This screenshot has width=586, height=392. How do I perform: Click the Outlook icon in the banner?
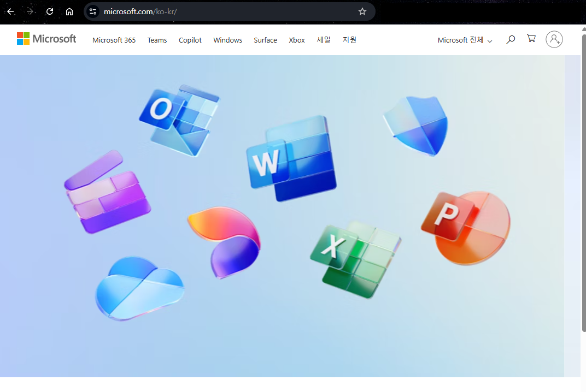pyautogui.click(x=179, y=120)
